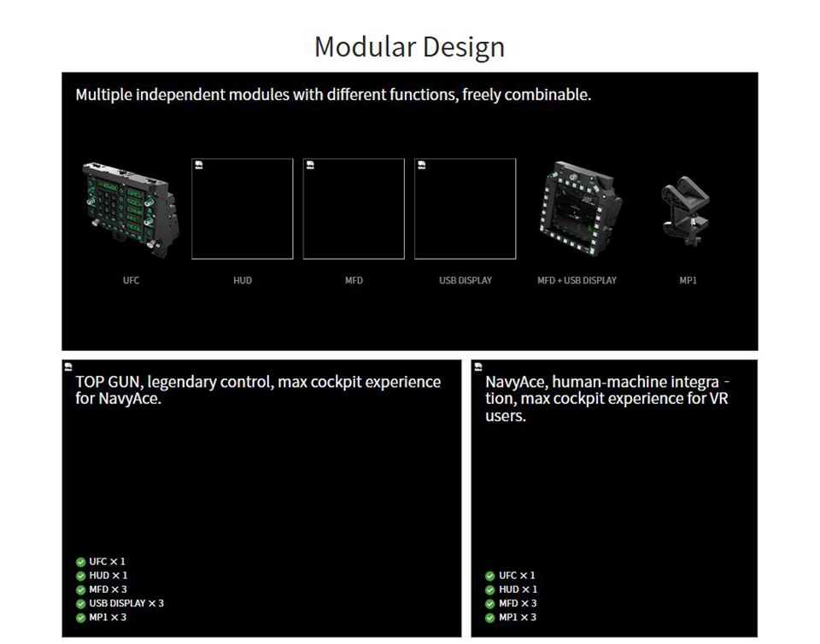Click the HUD label under the empty box
The width and height of the screenshot is (820, 644).
point(243,280)
